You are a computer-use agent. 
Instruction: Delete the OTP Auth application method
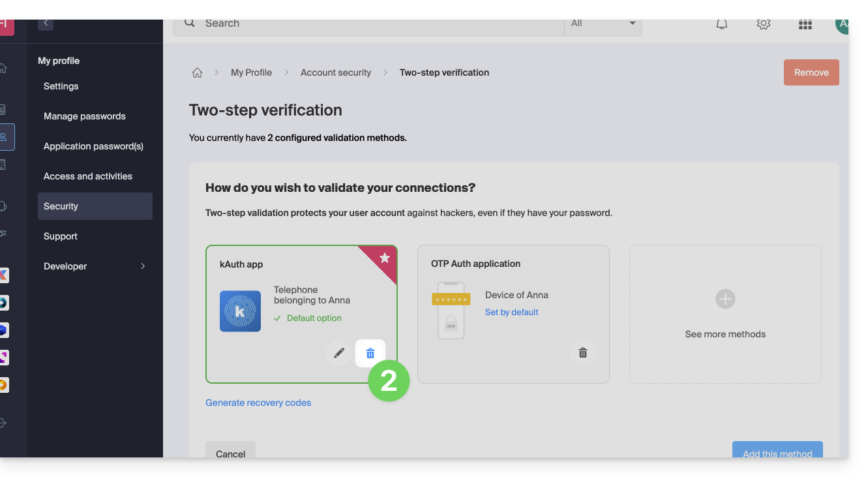582,353
